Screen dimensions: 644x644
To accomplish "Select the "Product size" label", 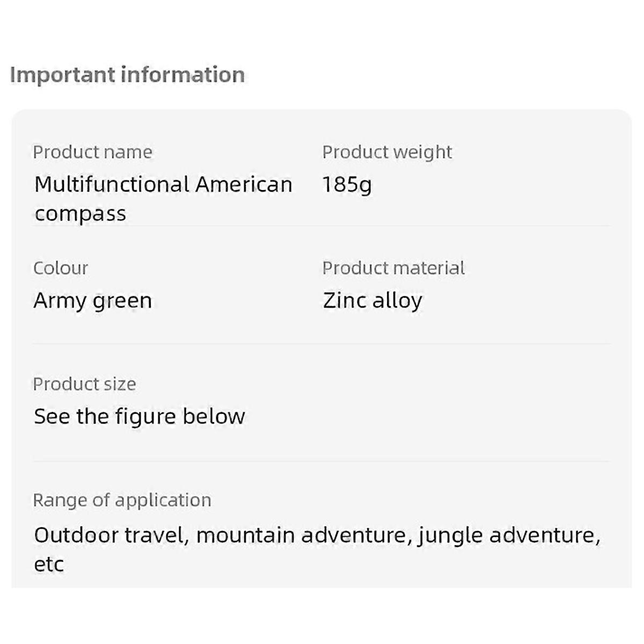I will click(84, 384).
